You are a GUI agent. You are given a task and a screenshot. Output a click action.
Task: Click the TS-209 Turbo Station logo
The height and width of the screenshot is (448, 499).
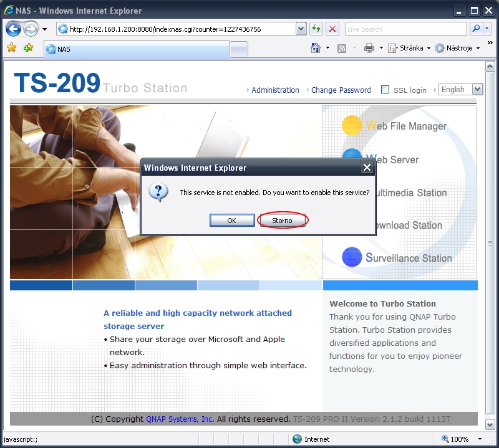(100, 83)
